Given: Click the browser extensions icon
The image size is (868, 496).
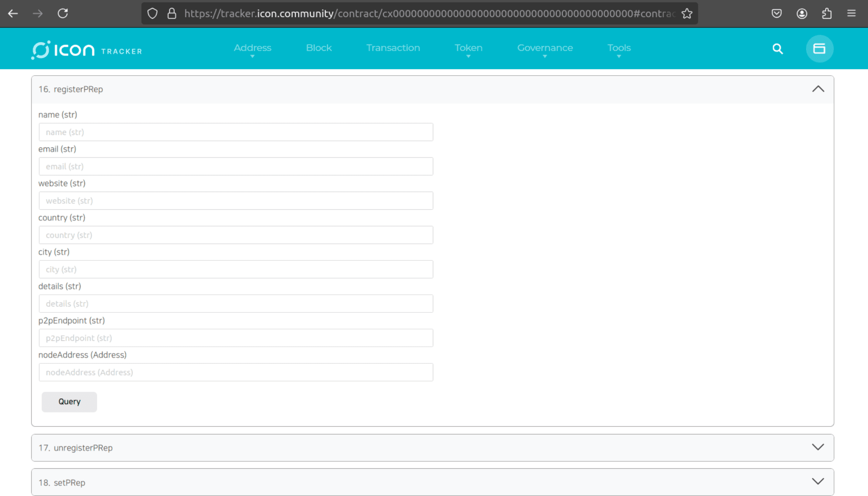Looking at the screenshot, I should (x=827, y=13).
